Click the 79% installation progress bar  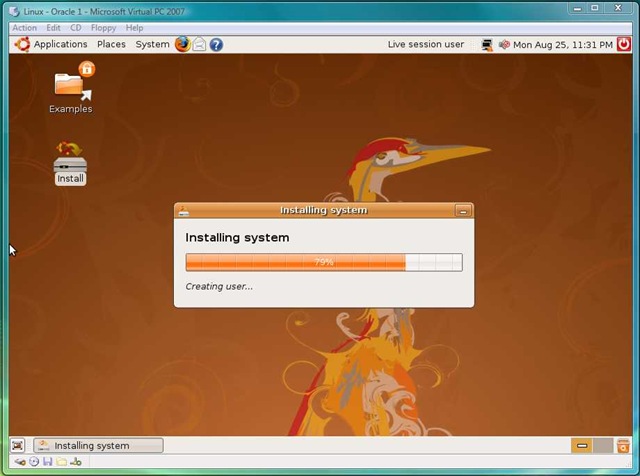click(x=324, y=262)
